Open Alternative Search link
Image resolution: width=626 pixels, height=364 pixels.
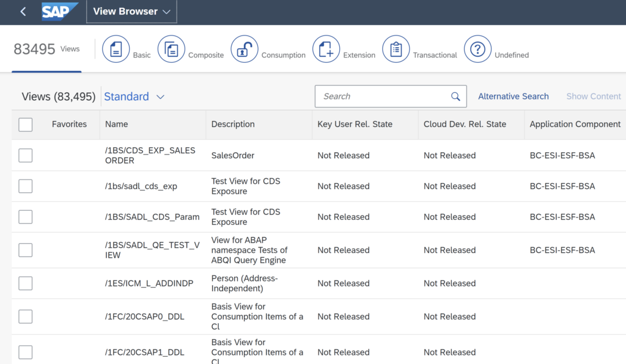pyautogui.click(x=514, y=96)
